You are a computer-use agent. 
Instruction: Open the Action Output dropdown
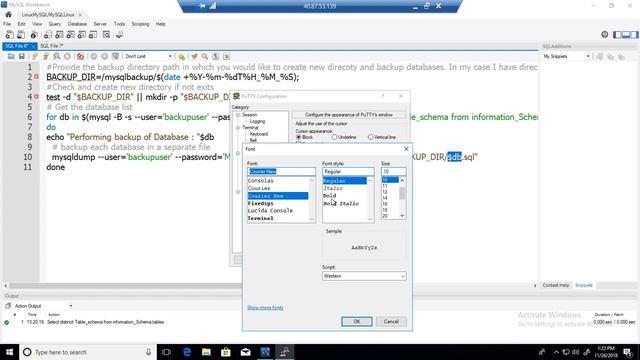[43, 306]
